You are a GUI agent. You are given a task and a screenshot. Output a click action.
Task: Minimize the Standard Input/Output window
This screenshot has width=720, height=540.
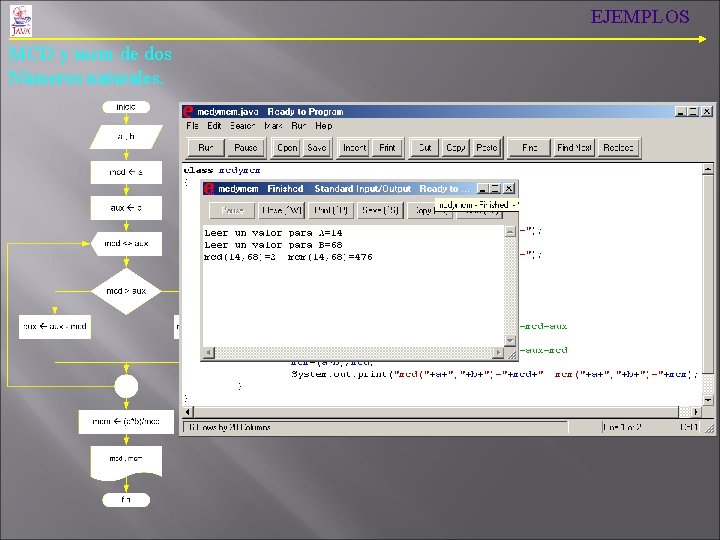[483, 189]
